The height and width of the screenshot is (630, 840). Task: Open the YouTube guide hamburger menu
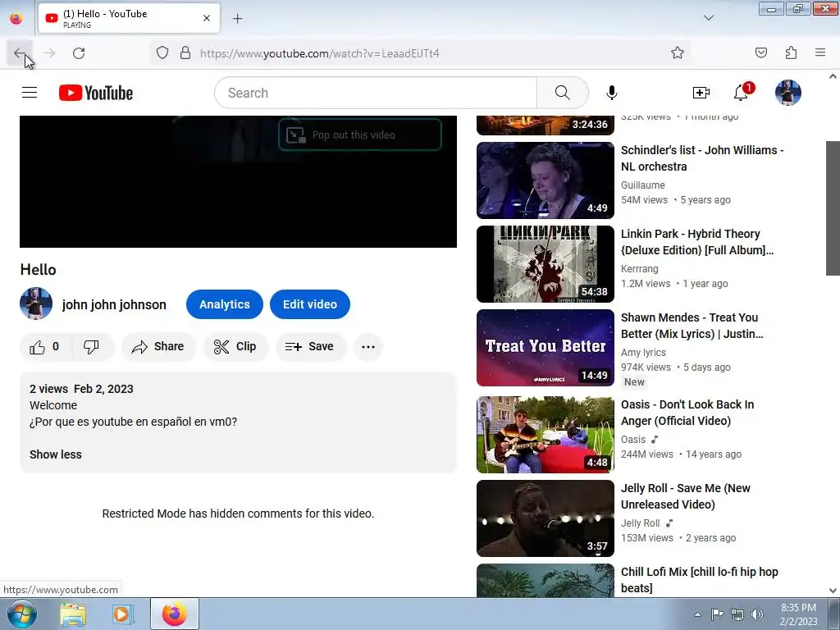30,93
